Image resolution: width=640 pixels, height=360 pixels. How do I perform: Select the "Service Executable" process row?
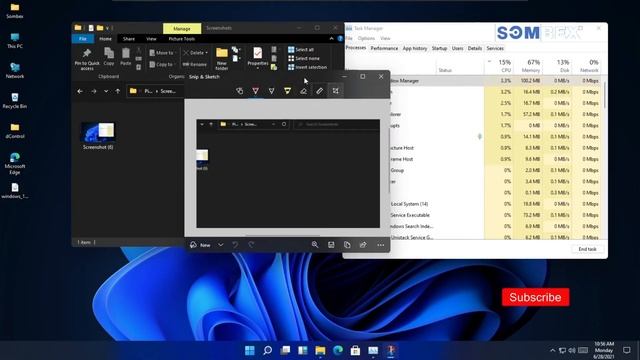click(496, 215)
